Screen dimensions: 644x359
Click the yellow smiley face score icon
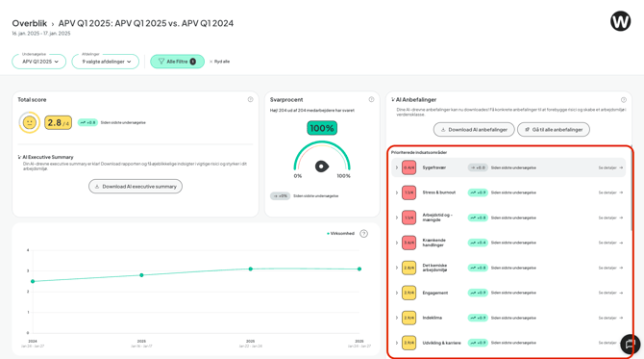point(29,122)
